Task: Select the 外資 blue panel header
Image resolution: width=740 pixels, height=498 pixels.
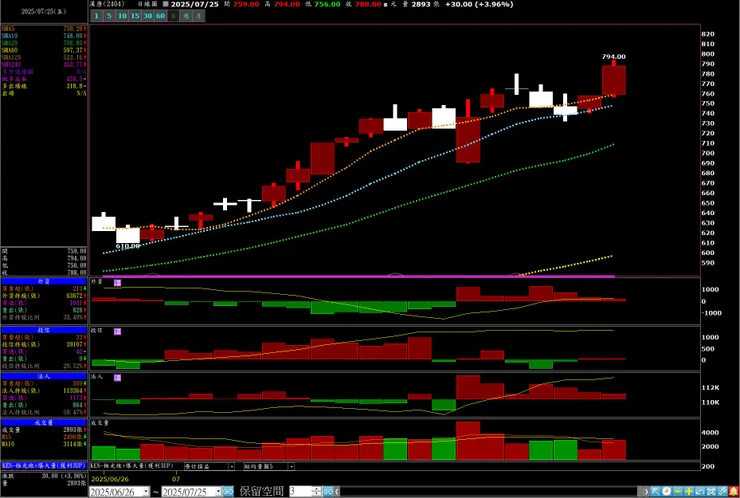Action: [43, 281]
